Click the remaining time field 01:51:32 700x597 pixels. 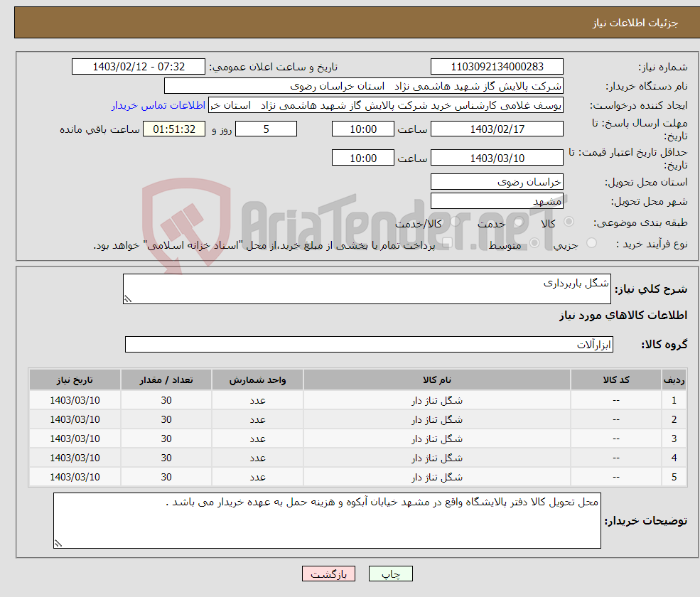coord(174,129)
